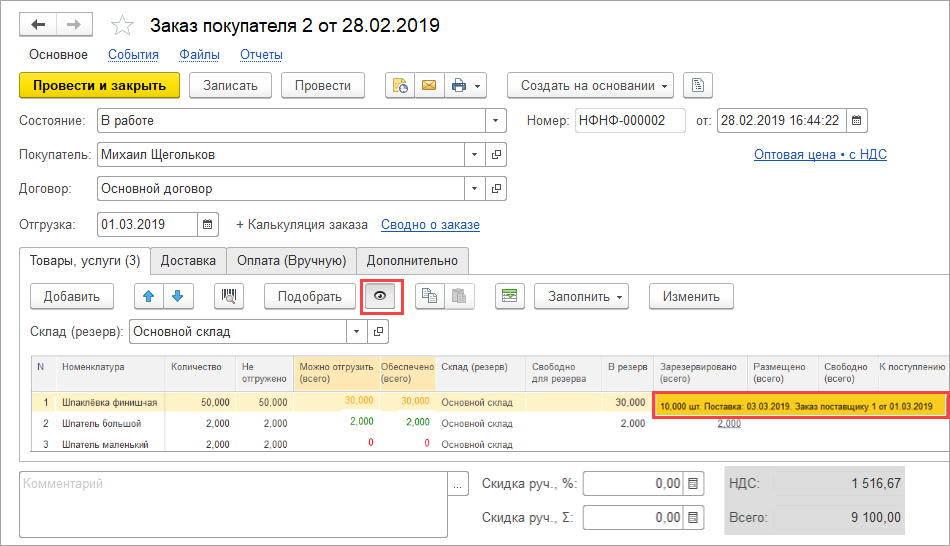Click the Провести и закрыть button
This screenshot has width=950, height=546.
point(99,86)
